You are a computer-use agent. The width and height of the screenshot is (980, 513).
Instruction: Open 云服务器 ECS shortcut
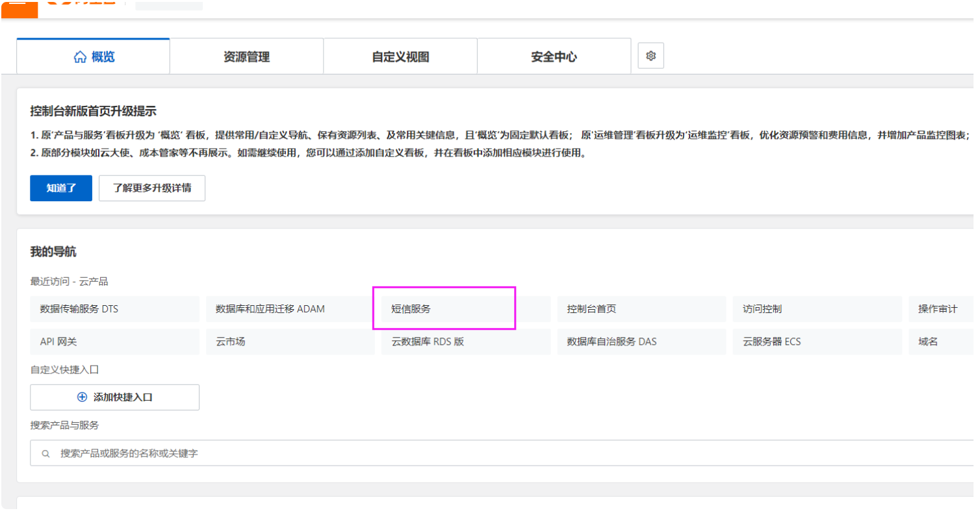[817, 342]
